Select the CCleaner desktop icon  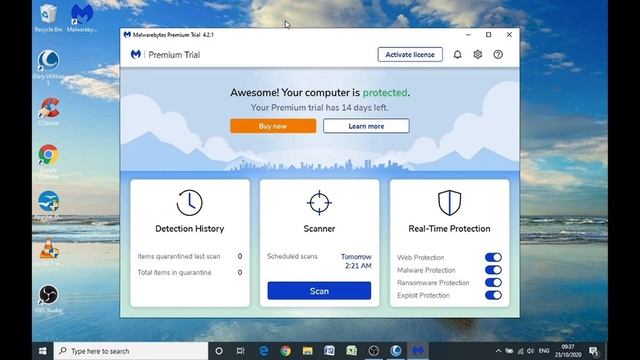point(49,111)
